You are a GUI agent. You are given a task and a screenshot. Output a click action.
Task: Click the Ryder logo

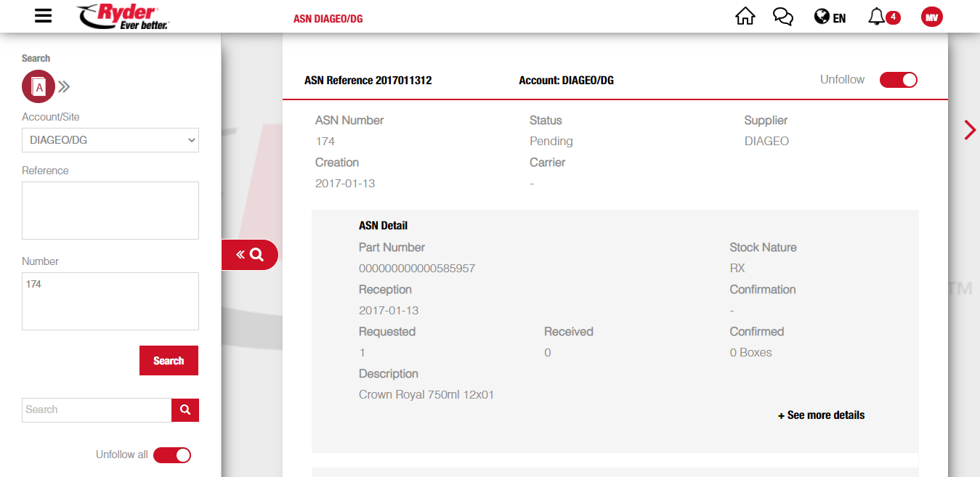(123, 16)
